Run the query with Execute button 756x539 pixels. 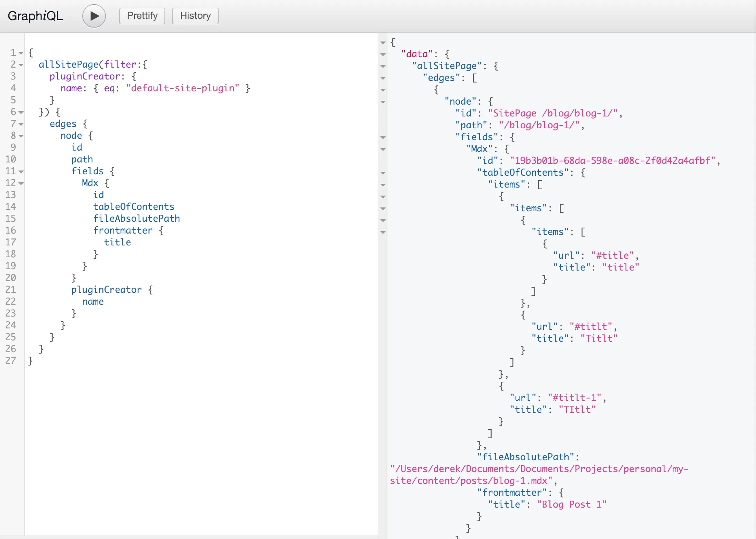pos(94,16)
